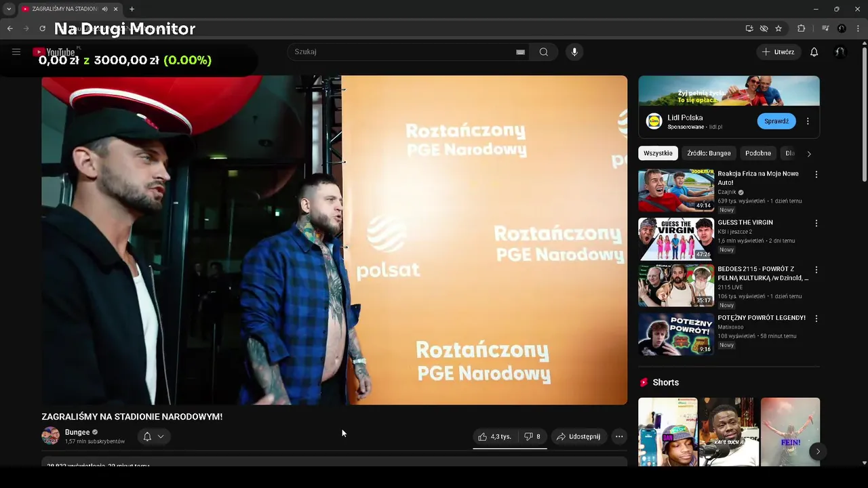Select the Źródło: Bungee chip
The width and height of the screenshot is (868, 488).
coord(709,153)
